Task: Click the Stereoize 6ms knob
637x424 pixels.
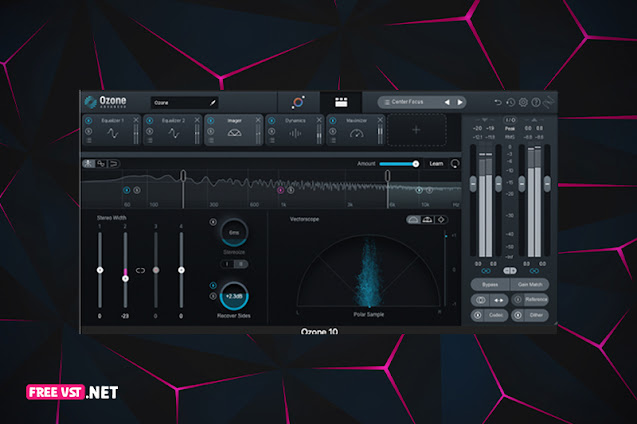Action: (234, 232)
